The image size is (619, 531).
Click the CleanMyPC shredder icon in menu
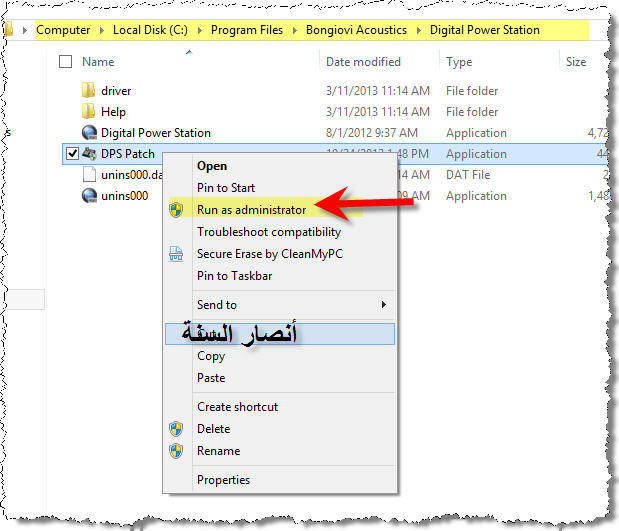(176, 253)
